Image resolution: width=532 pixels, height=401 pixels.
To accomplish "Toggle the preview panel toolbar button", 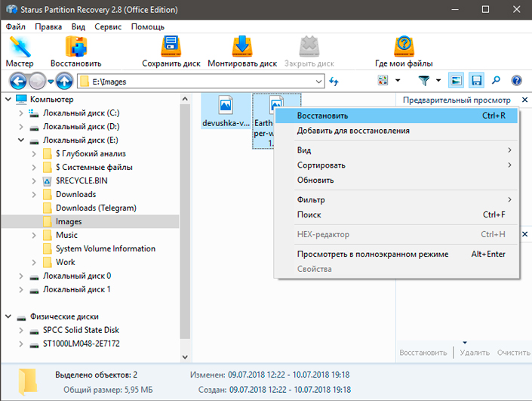I will click(456, 80).
